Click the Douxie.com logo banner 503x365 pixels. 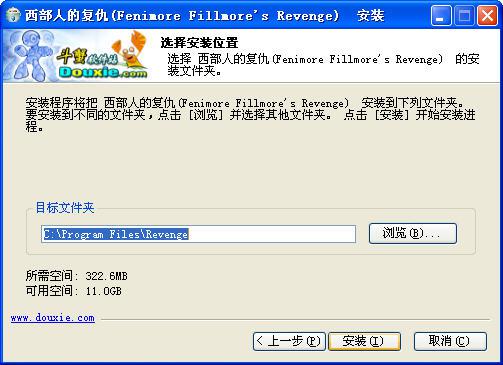click(76, 56)
